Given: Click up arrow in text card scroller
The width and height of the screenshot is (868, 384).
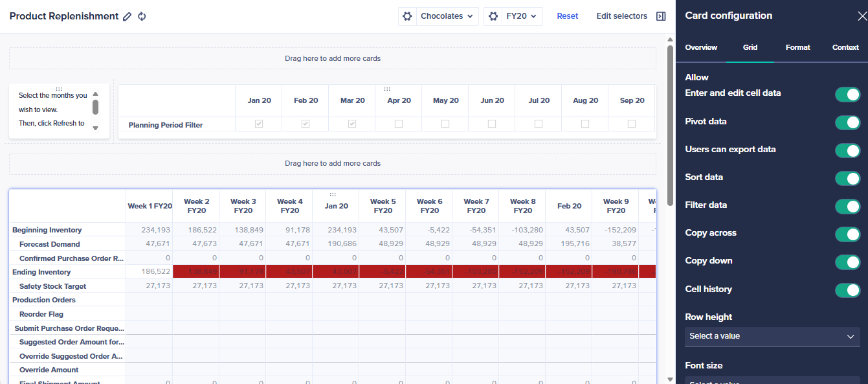Looking at the screenshot, I should coord(95,95).
